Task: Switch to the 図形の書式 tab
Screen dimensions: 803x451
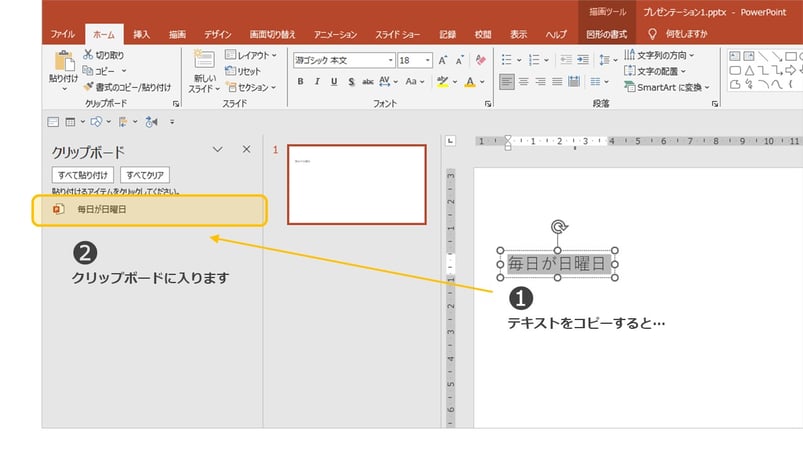Action: (606, 34)
